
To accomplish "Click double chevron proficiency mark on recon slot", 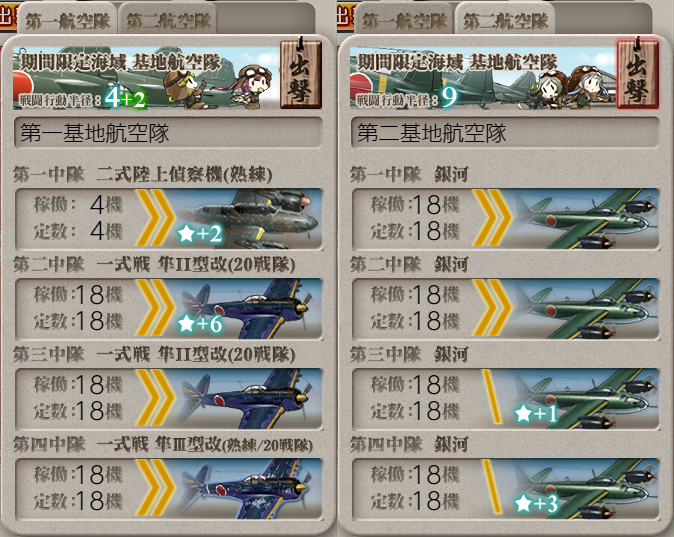I will pos(155,219).
